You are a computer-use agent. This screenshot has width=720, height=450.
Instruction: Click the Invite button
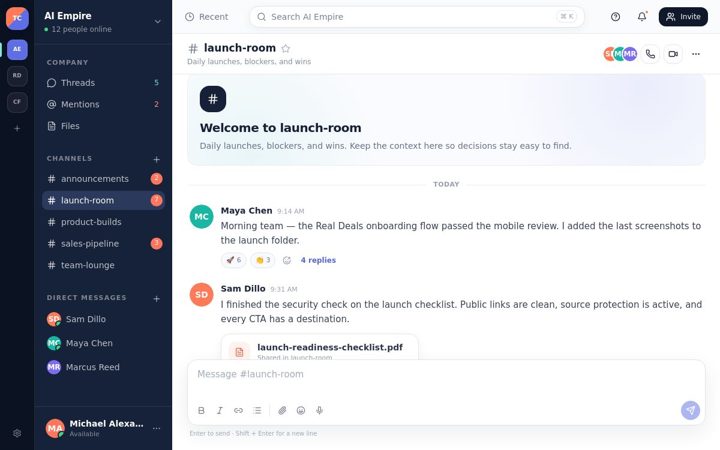click(683, 17)
